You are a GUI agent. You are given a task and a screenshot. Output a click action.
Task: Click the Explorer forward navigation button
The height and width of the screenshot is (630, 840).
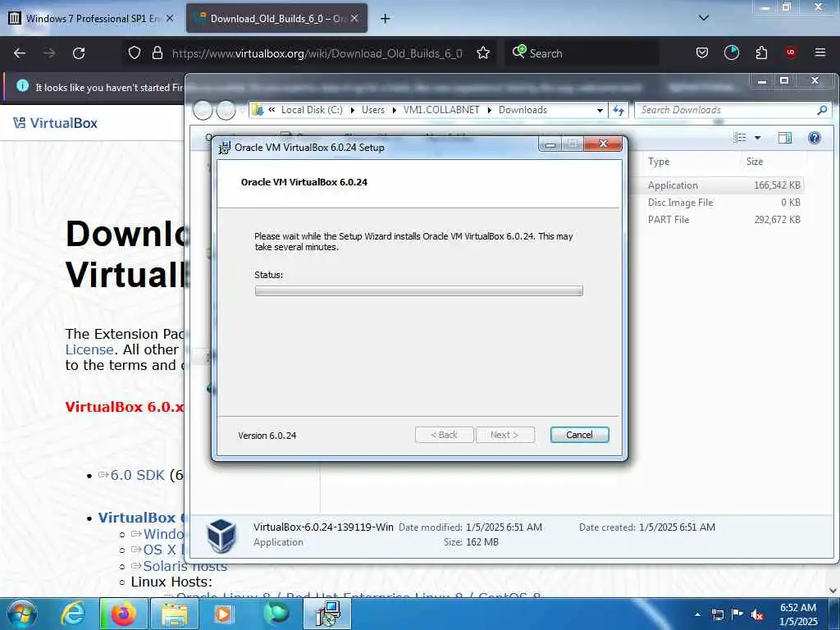(x=226, y=110)
